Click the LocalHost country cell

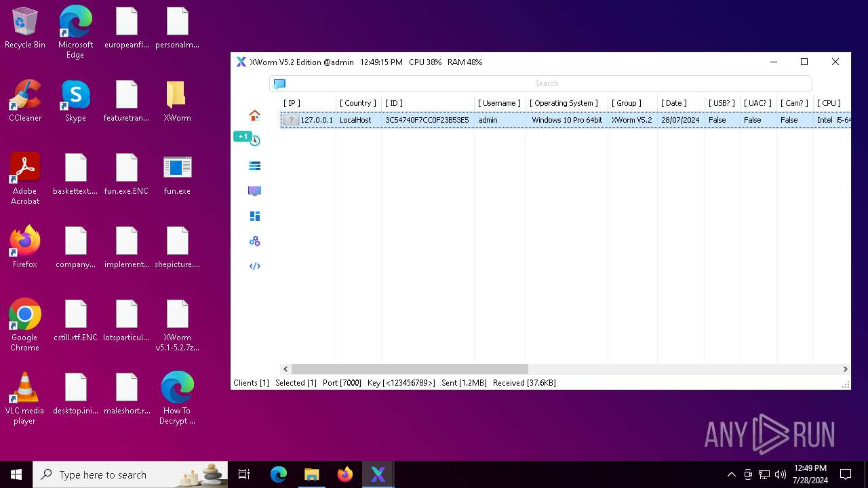(x=355, y=120)
